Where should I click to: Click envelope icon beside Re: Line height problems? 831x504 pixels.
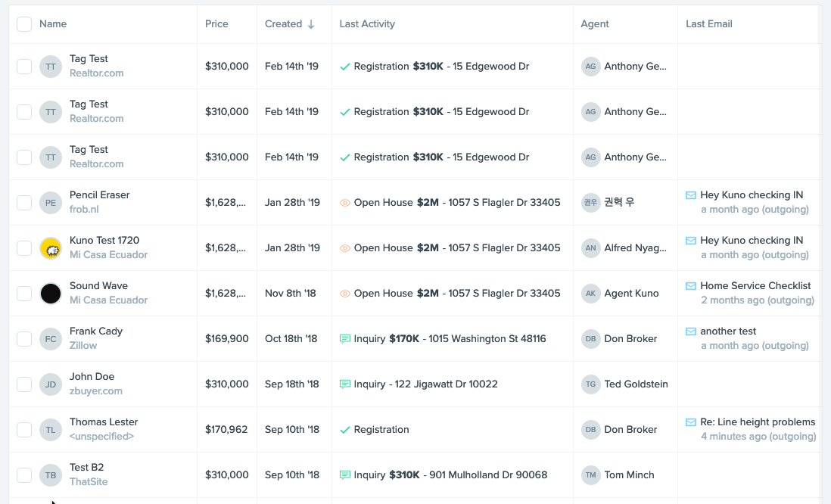point(690,422)
